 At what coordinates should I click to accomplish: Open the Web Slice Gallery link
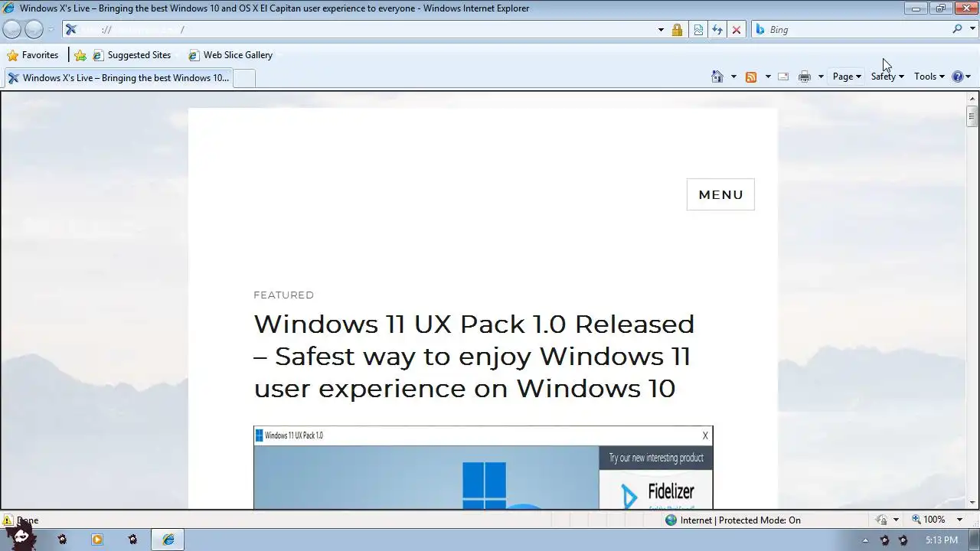click(230, 55)
